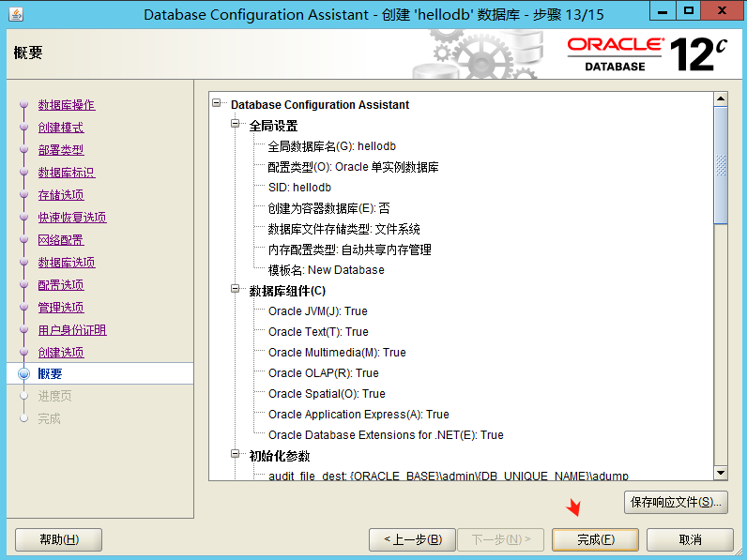
Task: Click 保存响应文件(S)... button
Action: click(676, 502)
